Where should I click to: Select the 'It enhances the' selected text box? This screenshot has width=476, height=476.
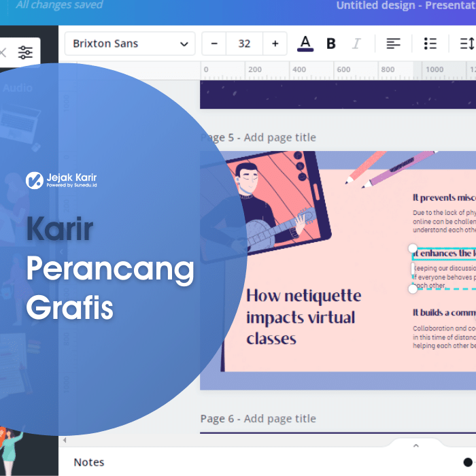(x=444, y=253)
